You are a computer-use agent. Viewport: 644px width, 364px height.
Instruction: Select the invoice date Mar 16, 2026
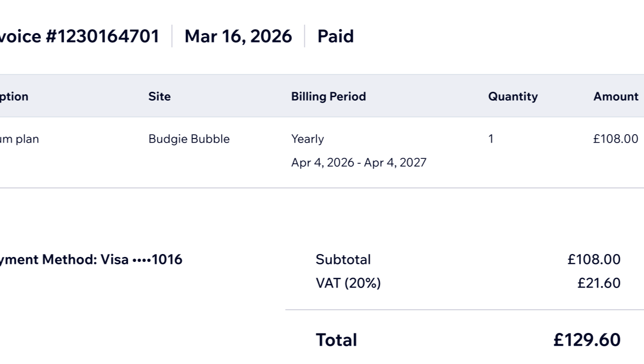pyautogui.click(x=238, y=36)
